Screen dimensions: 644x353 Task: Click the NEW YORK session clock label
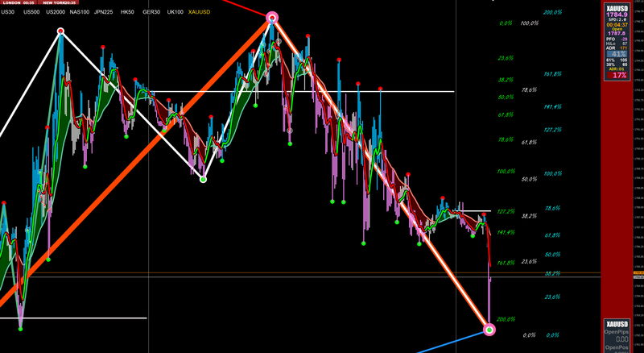pos(56,2)
